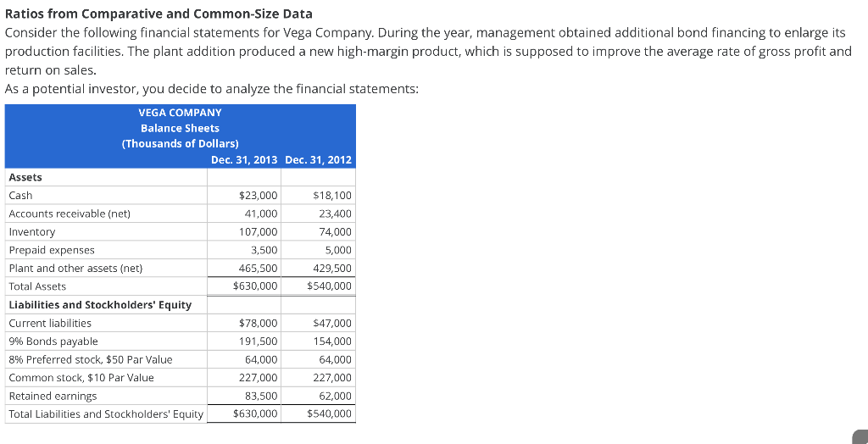Click the sentence starting 'As a potential investor'
This screenshot has height=444, width=868.
pyautogui.click(x=211, y=89)
